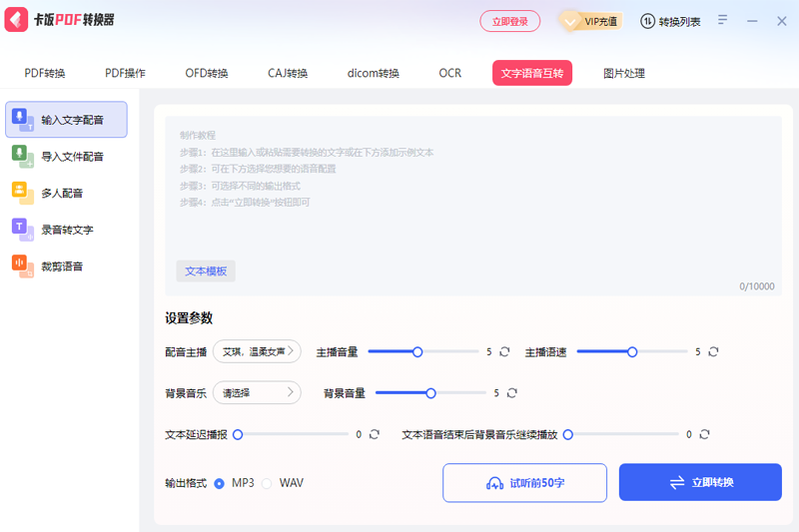Close the 卡饭PDF转换器 window
The width and height of the screenshot is (799, 532).
[x=782, y=21]
